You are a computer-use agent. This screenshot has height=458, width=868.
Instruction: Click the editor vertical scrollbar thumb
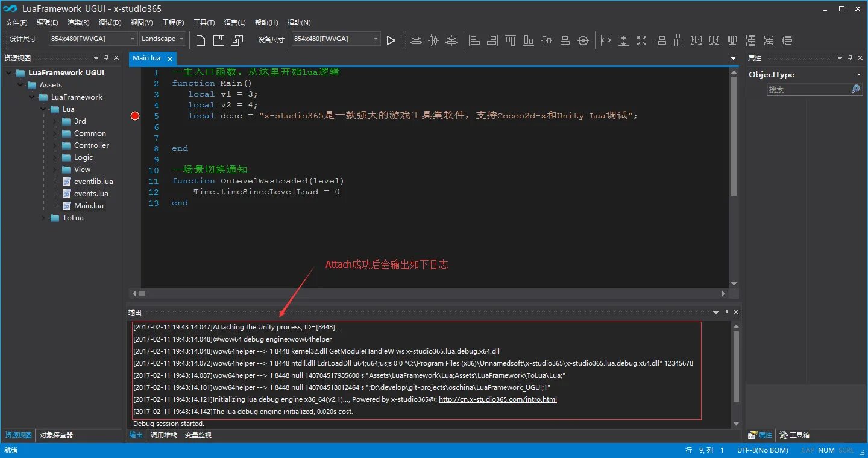734,136
